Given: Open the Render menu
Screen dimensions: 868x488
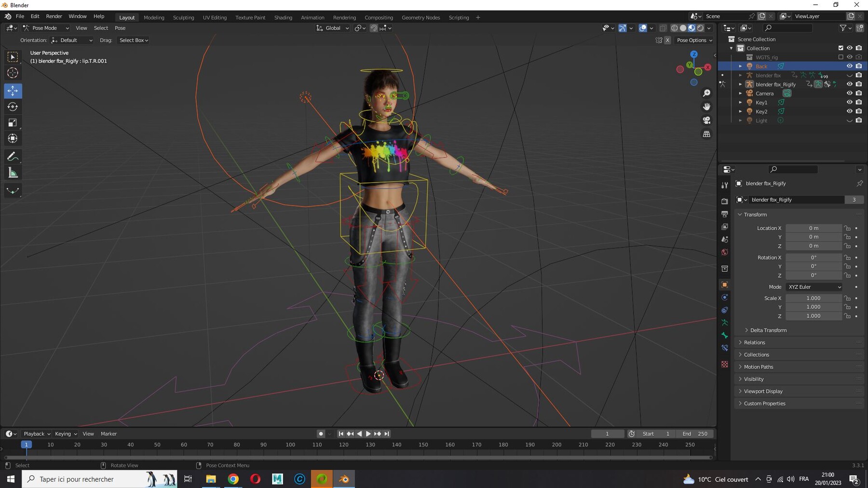Looking at the screenshot, I should point(54,16).
